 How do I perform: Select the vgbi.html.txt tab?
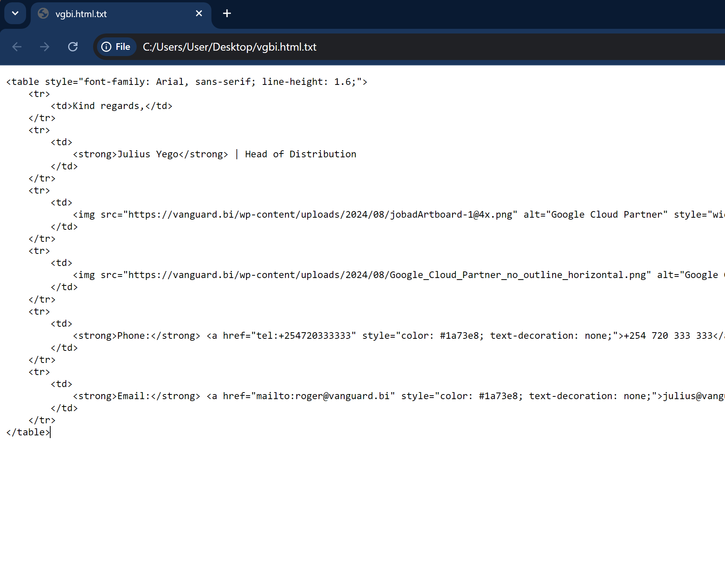(121, 14)
